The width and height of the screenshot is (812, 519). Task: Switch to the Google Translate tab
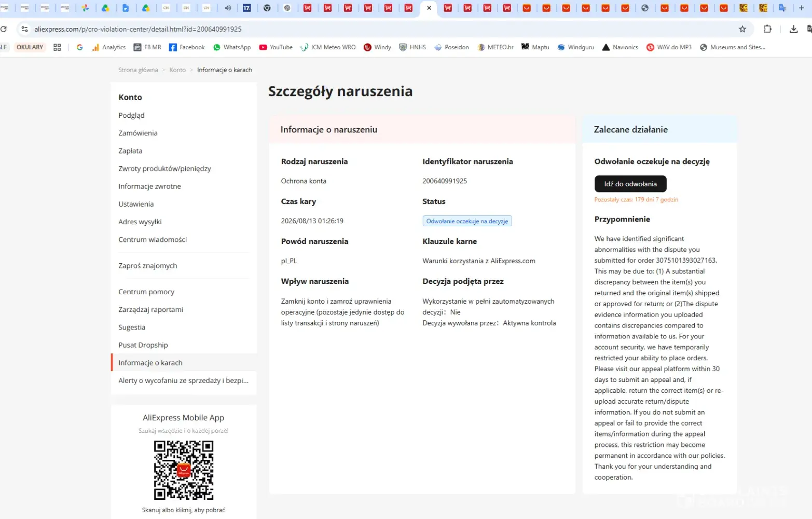(x=782, y=8)
